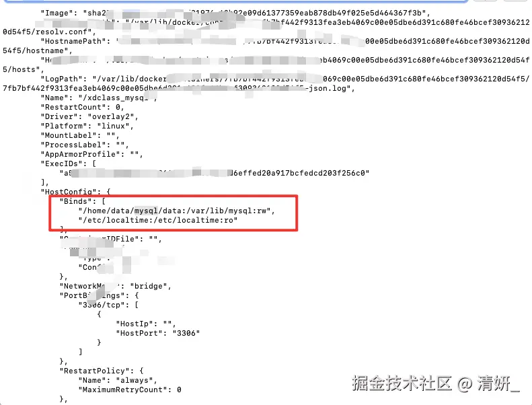This screenshot has width=532, height=405.
Task: Click the "HostIp" line
Action: [146, 324]
